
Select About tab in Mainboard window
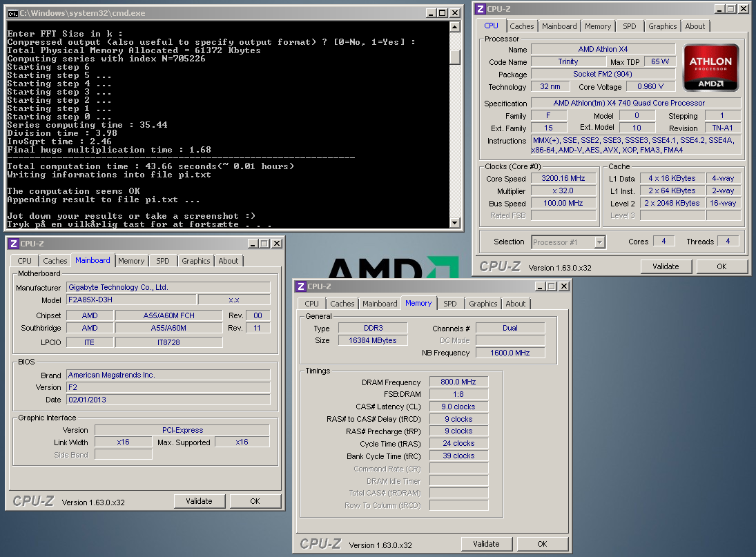228,261
